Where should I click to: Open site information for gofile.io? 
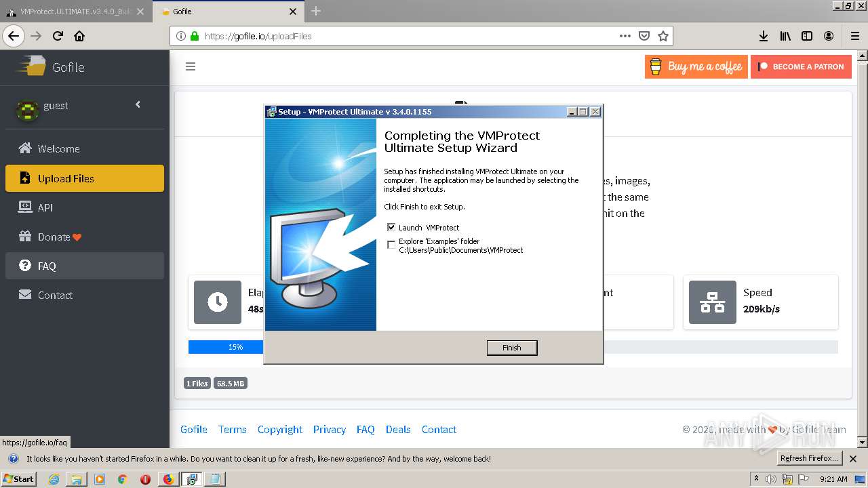(180, 36)
